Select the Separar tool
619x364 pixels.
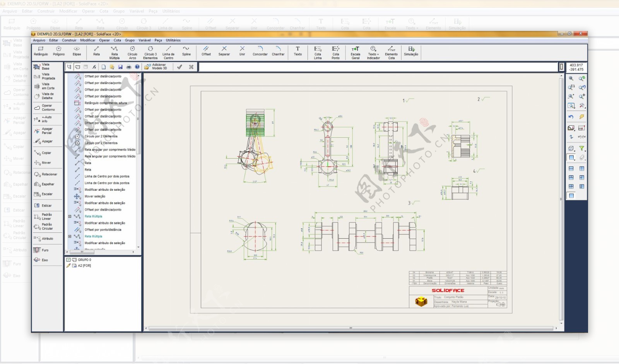tap(224, 51)
